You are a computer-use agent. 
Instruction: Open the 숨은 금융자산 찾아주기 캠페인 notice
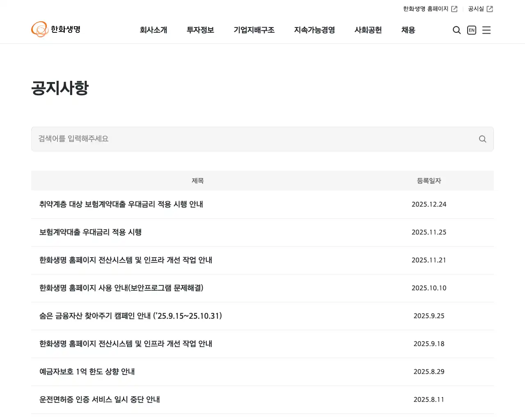pyautogui.click(x=130, y=316)
